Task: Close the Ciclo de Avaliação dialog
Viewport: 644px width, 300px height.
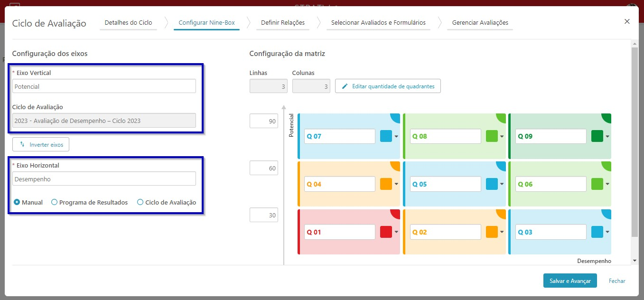Action: [x=627, y=21]
